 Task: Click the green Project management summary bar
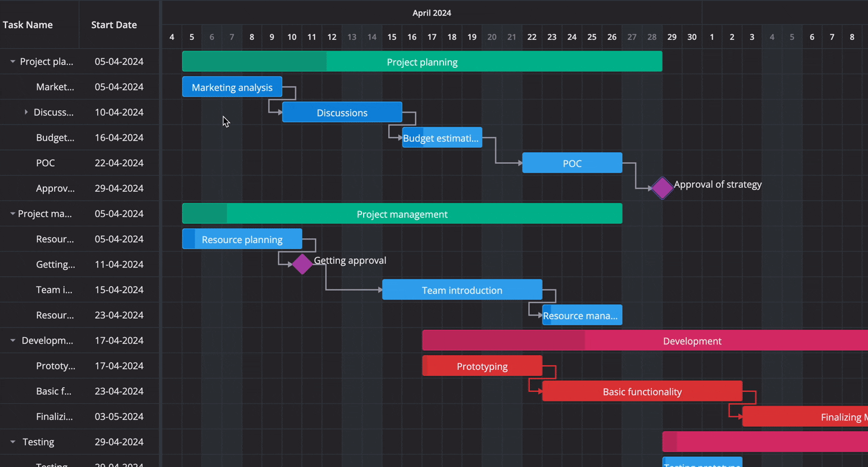tap(402, 214)
